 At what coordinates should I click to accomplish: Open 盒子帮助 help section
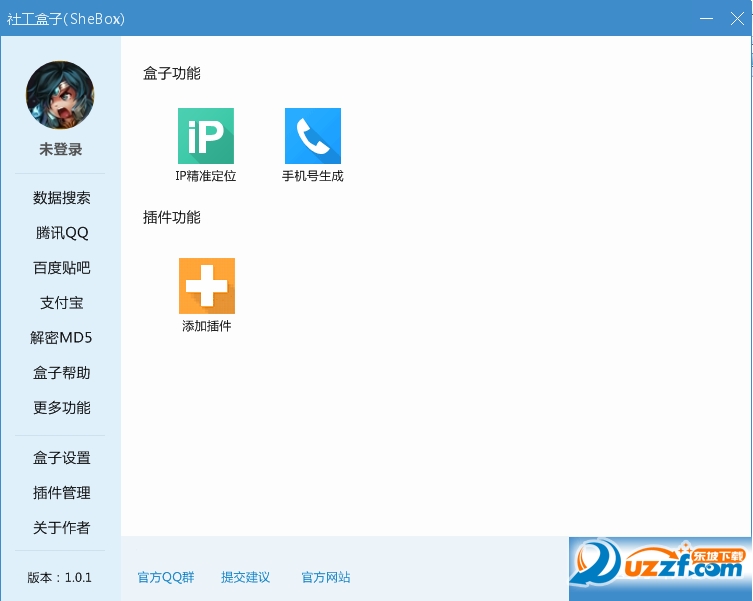click(x=61, y=373)
